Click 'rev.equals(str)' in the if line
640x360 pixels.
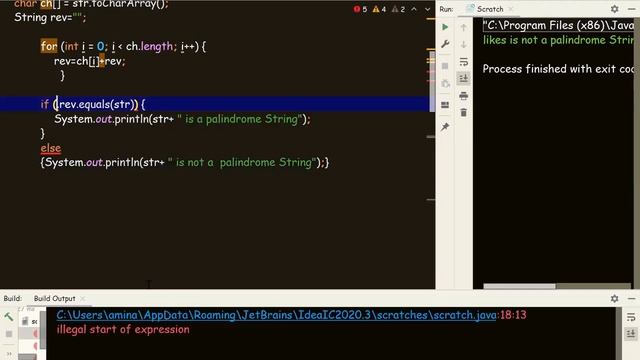click(96, 104)
